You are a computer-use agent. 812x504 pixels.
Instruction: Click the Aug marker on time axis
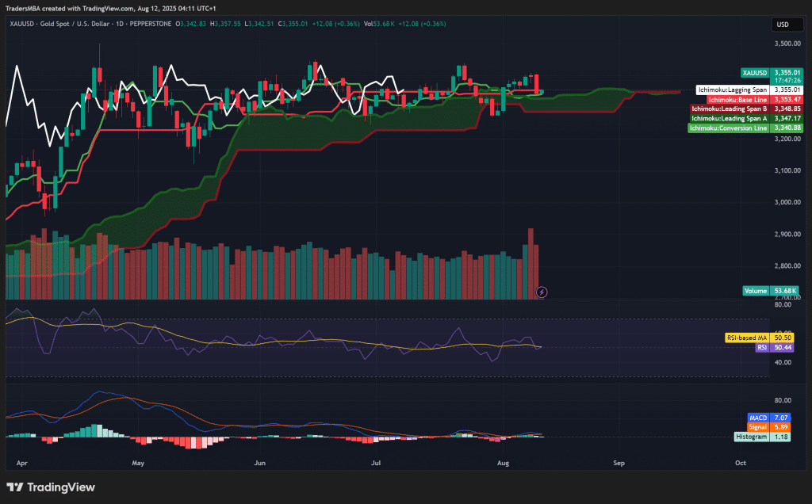(502, 461)
